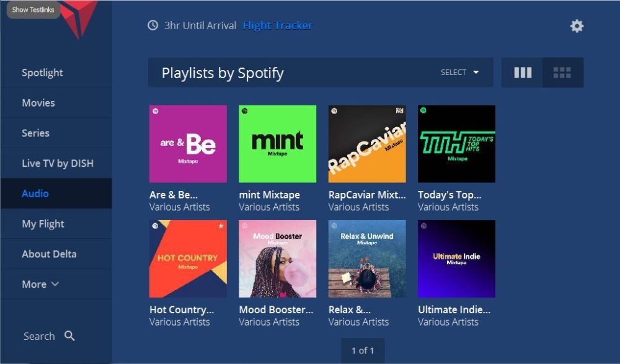Open the Live TV by DISH section
This screenshot has height=364, width=620.
click(x=58, y=163)
